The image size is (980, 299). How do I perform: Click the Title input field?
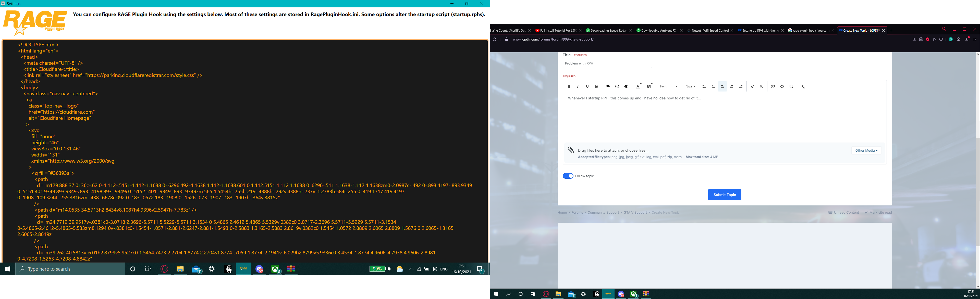[607, 63]
